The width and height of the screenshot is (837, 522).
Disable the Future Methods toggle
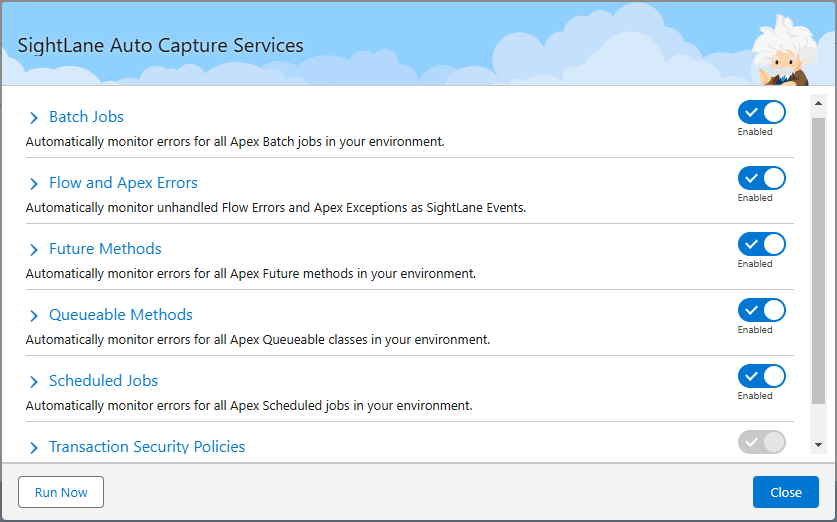click(x=761, y=244)
